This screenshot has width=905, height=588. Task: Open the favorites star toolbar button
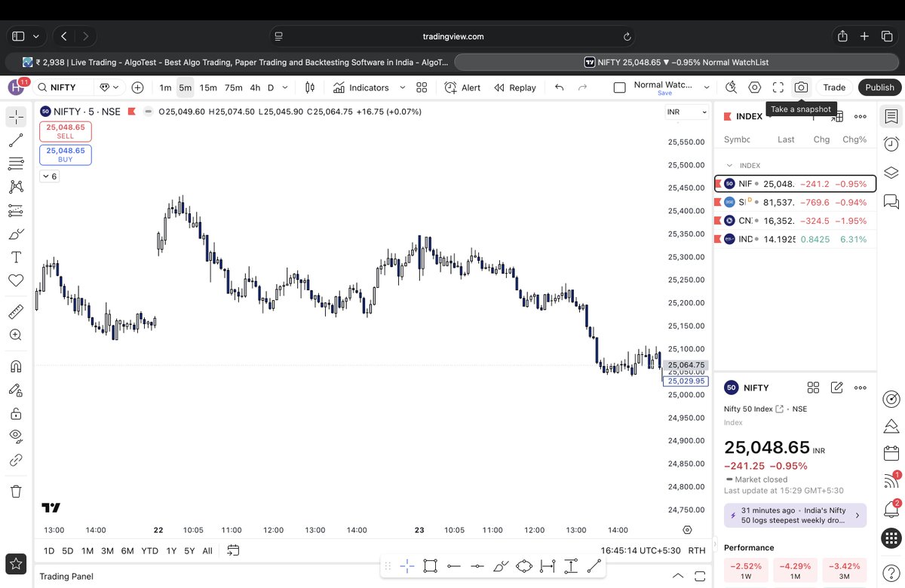[x=16, y=563]
